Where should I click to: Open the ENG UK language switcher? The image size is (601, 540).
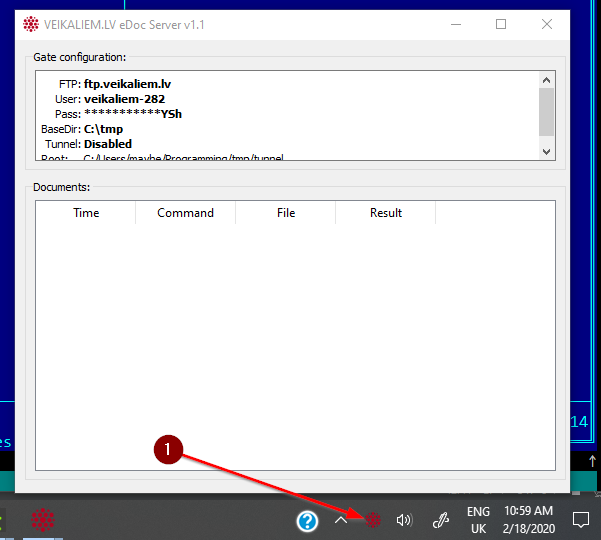click(x=478, y=520)
